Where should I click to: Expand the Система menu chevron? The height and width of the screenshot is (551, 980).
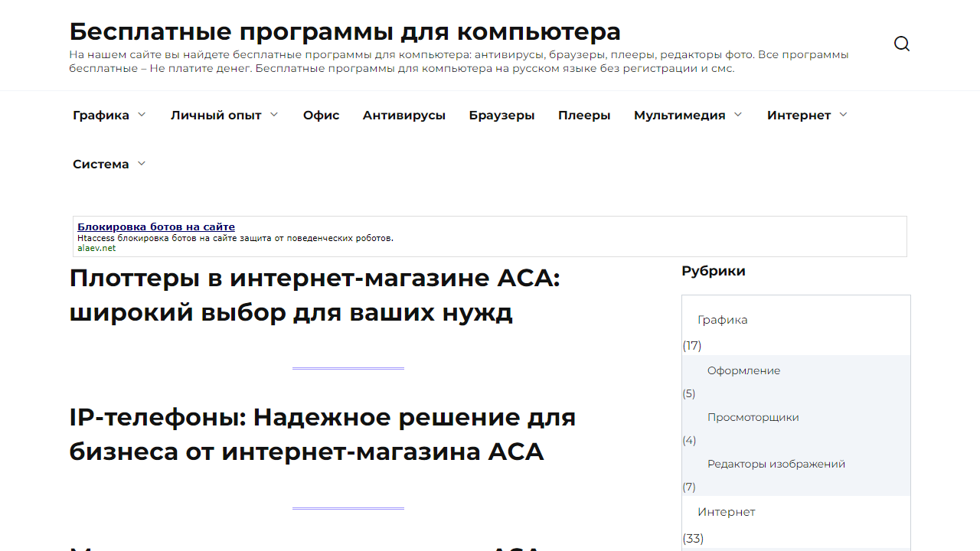142,163
